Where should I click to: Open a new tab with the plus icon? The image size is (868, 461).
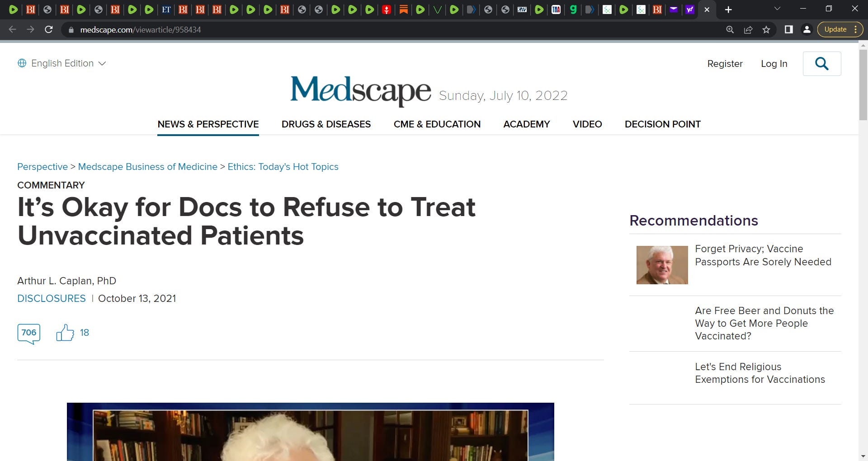[728, 9]
